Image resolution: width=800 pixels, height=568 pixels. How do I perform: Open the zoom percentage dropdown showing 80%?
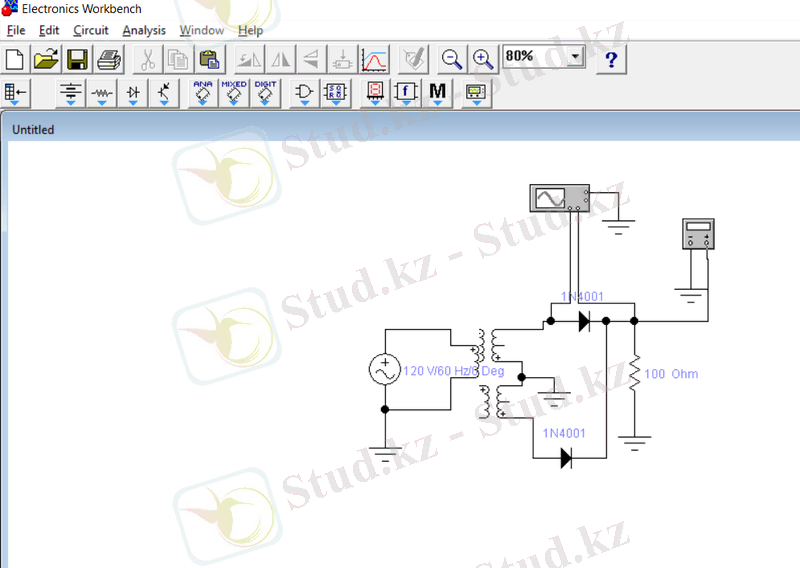pos(574,57)
